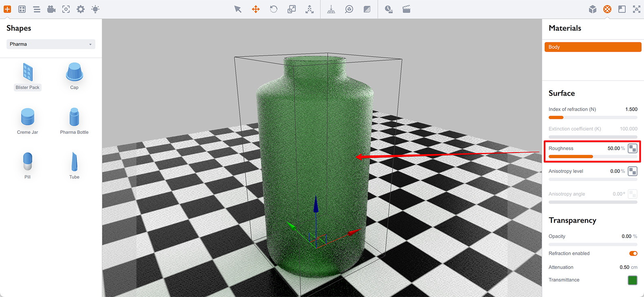The image size is (644, 297).
Task: Activate the move tool icon
Action: pos(256,9)
